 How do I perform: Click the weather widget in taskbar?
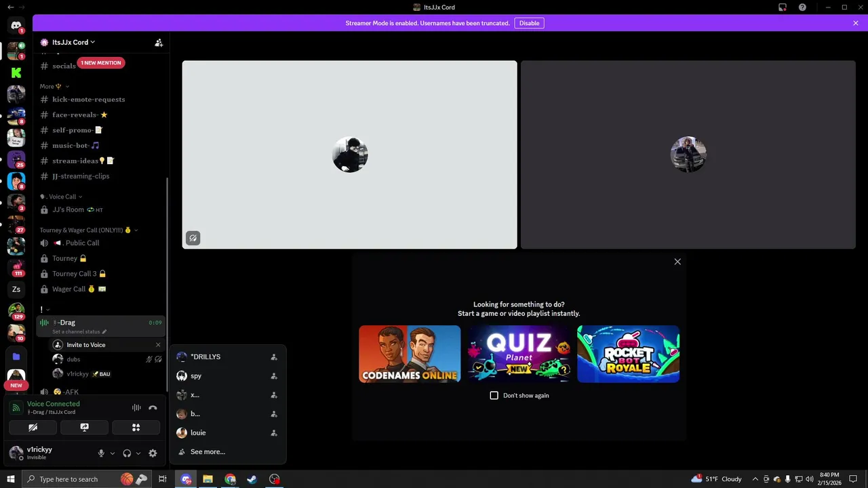tap(717, 479)
